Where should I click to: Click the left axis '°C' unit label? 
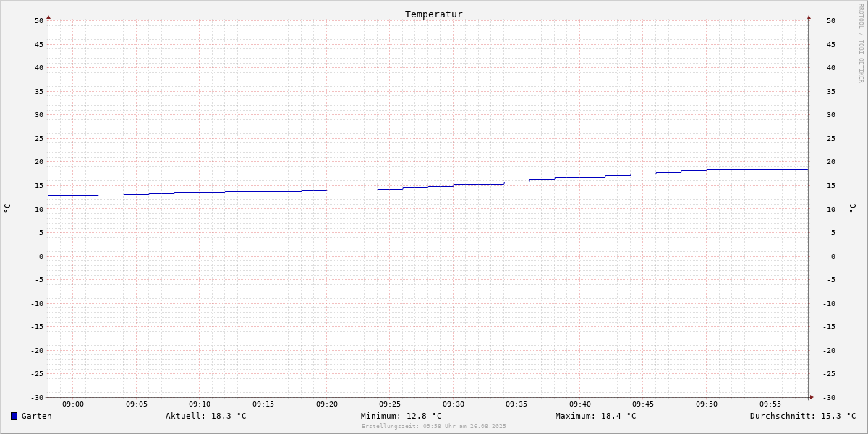point(7,208)
